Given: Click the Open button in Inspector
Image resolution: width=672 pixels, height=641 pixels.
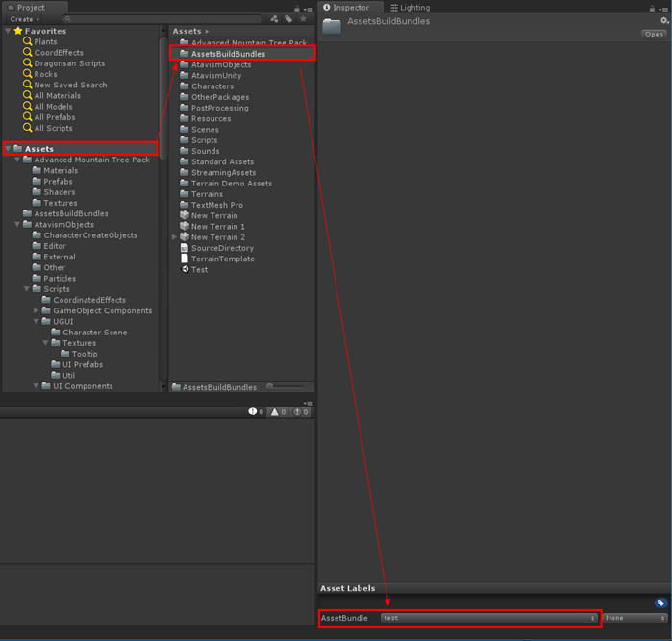Looking at the screenshot, I should click(x=654, y=34).
